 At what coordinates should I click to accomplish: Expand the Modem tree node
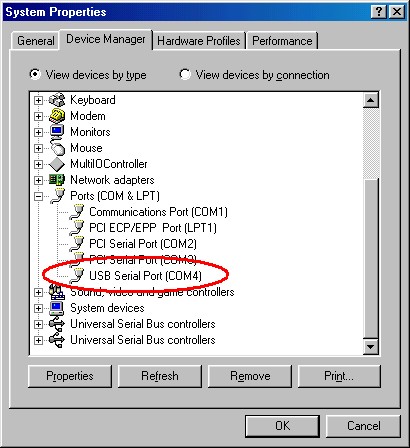[x=38, y=116]
